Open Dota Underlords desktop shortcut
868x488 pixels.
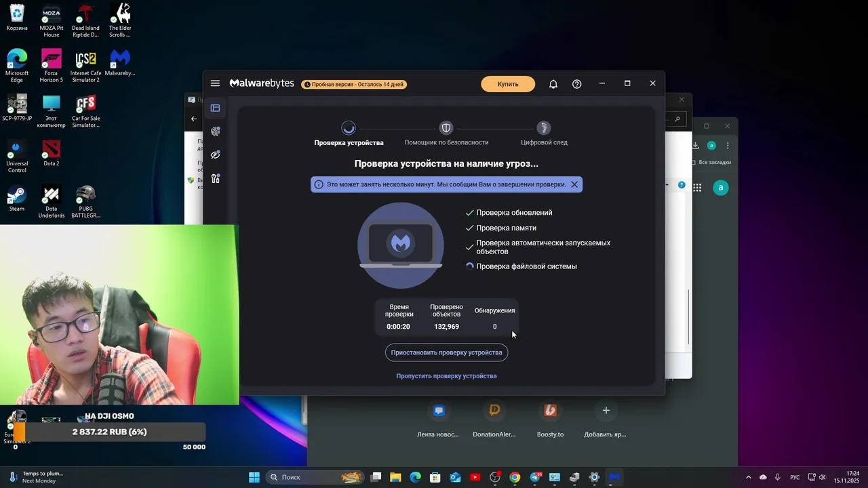[x=52, y=202]
